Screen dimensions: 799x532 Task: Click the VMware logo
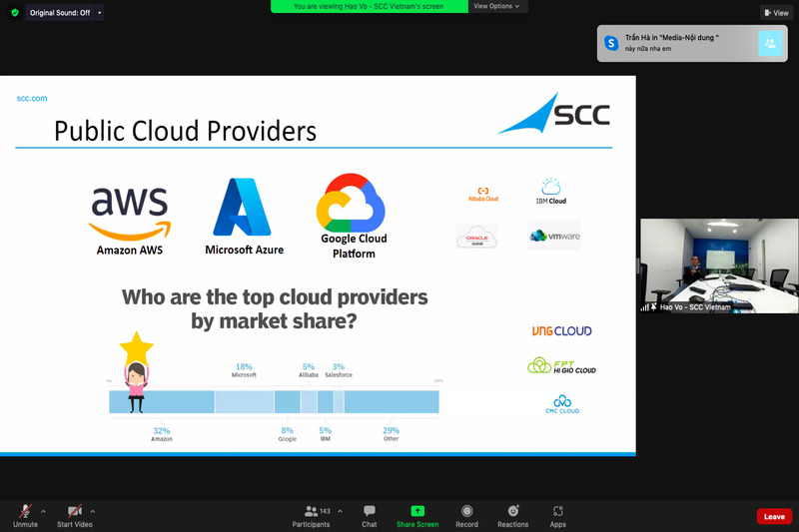point(554,236)
